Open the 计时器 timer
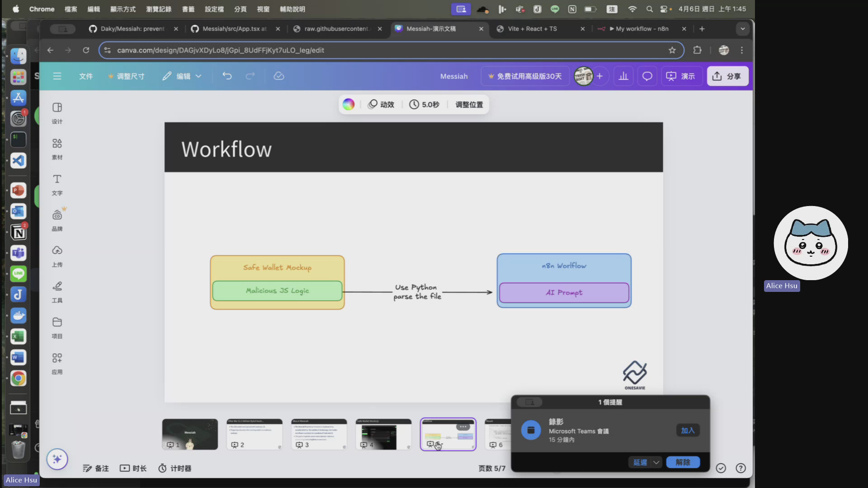Screen dimensions: 868x488 [175, 468]
